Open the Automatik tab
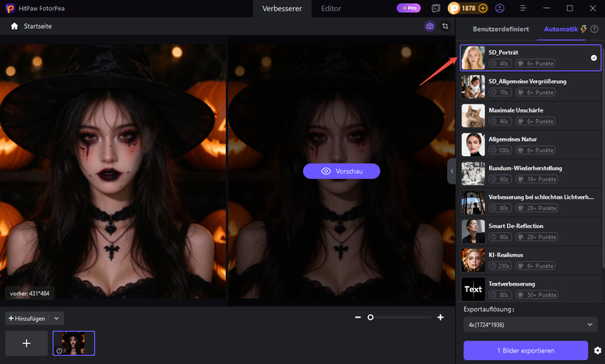 pos(560,29)
